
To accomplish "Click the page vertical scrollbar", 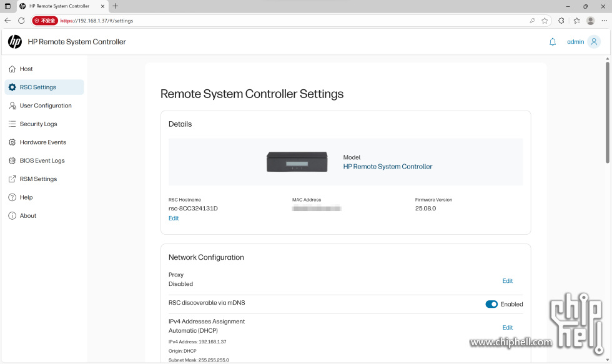I will [x=607, y=112].
